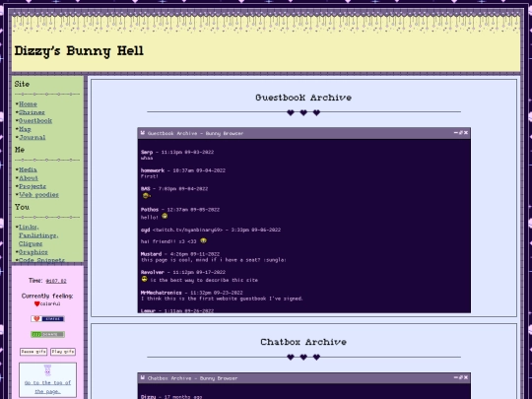Open the Map link
532x399 pixels.
pyautogui.click(x=25, y=129)
